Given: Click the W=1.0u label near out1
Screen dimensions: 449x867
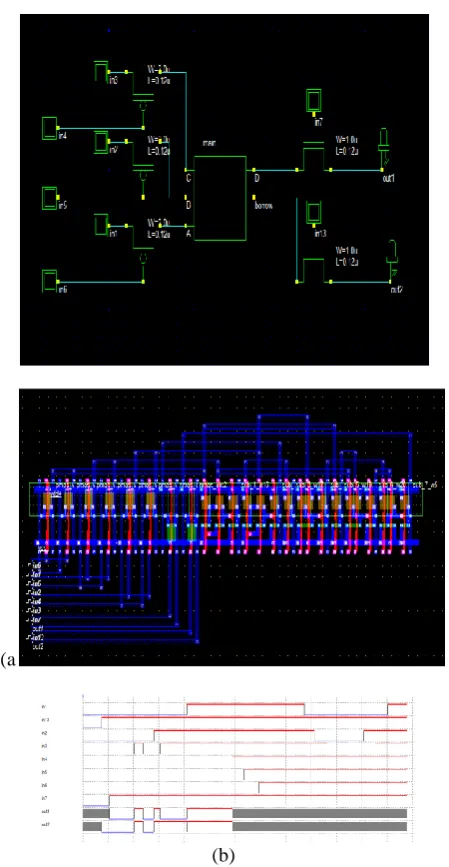Looking at the screenshot, I should pyautogui.click(x=348, y=139).
